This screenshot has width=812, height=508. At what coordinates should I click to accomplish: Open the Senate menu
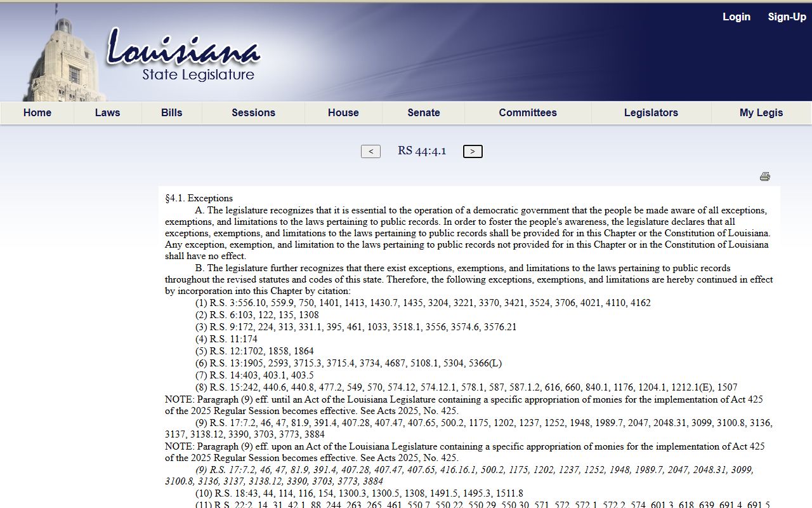[424, 112]
